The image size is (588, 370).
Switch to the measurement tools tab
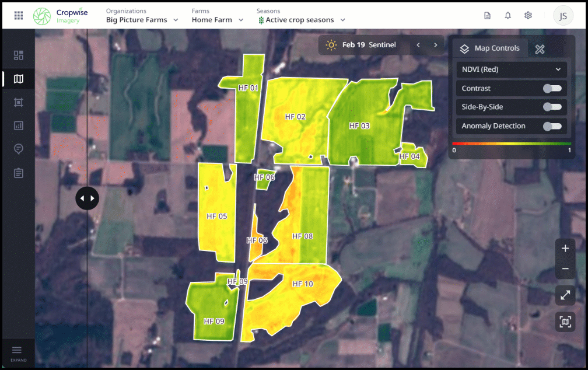point(540,49)
